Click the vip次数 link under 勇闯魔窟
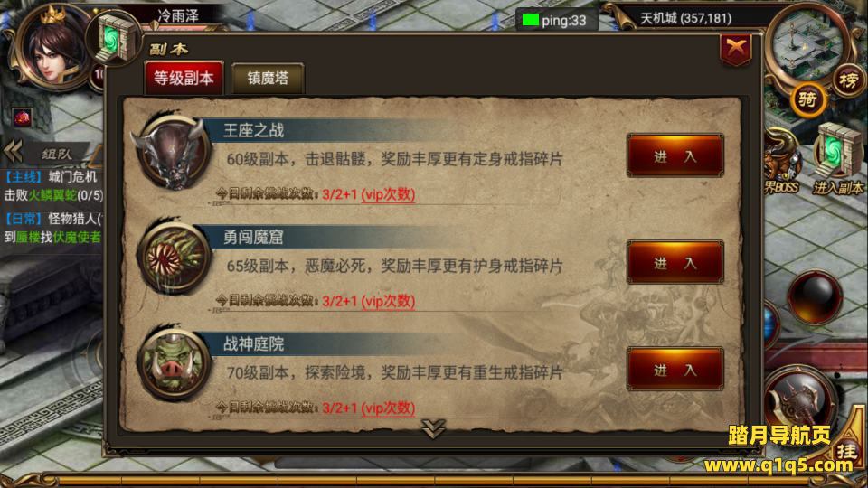The width and height of the screenshot is (868, 488). coord(388,301)
